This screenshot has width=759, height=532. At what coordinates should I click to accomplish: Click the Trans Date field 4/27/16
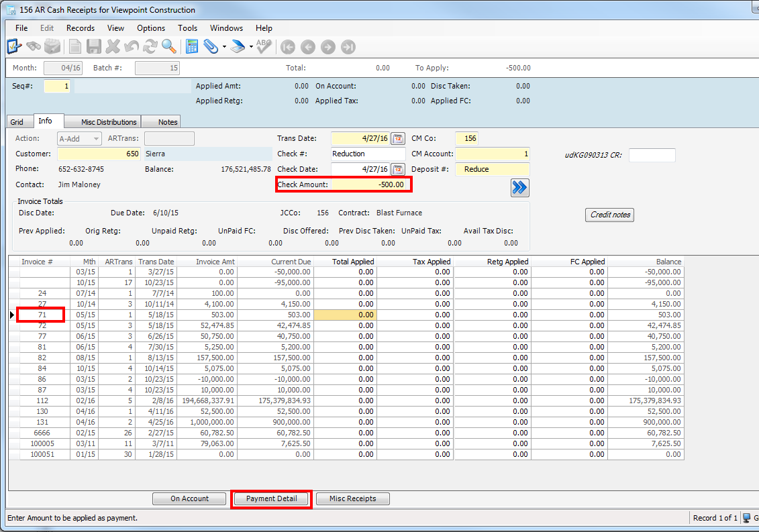pos(360,138)
